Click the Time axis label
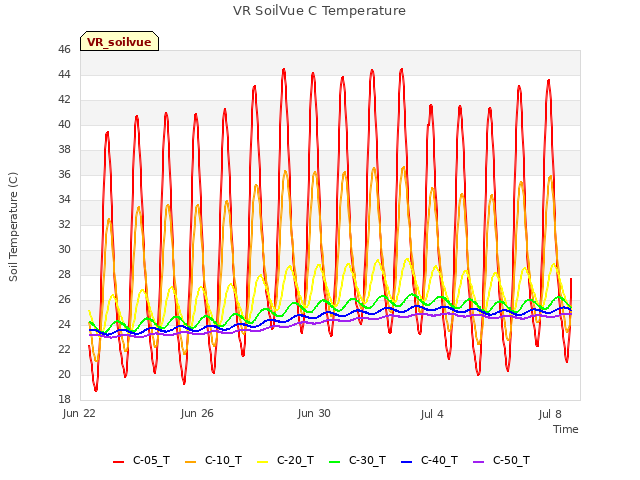This screenshot has height=480, width=640. (x=566, y=429)
